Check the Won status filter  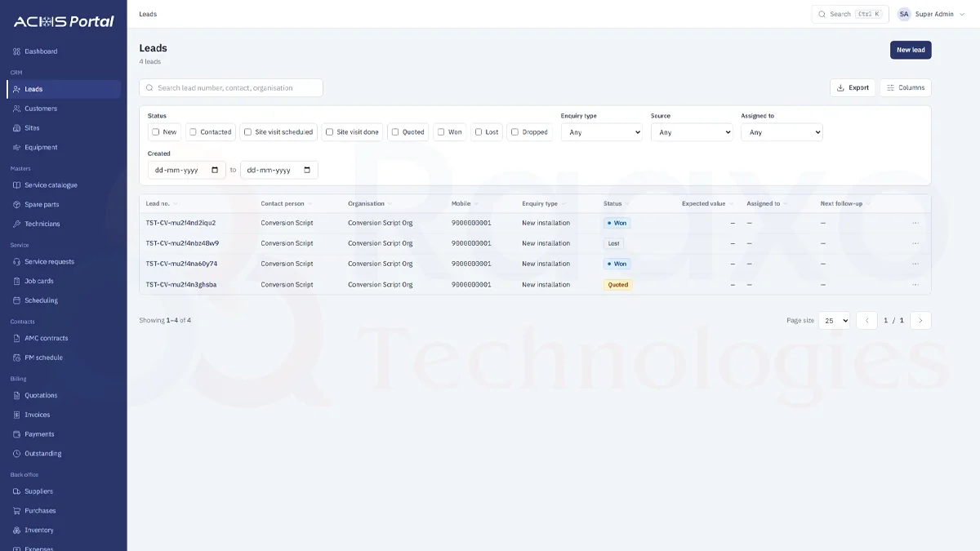coord(441,132)
